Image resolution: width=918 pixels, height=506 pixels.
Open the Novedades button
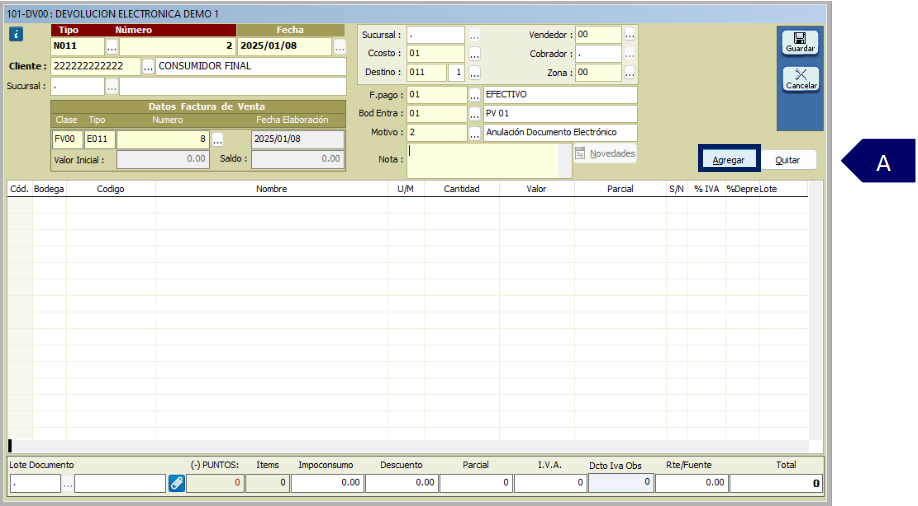pos(605,153)
